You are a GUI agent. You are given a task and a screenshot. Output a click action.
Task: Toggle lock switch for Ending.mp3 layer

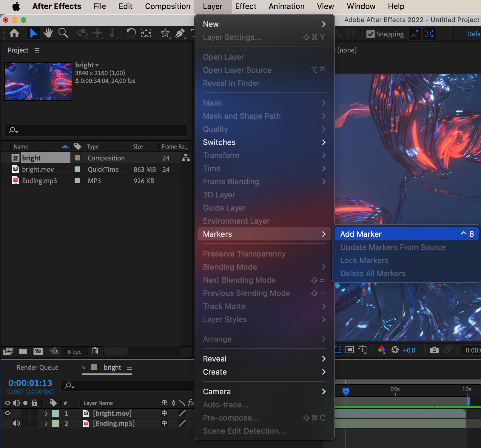[34, 423]
